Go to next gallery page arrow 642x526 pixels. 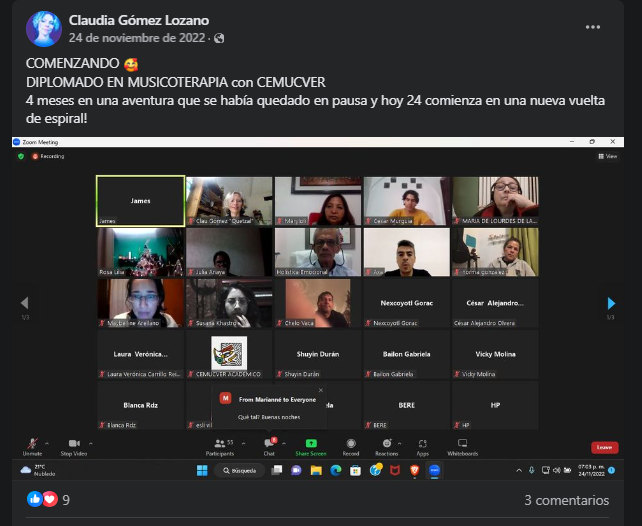[x=611, y=303]
